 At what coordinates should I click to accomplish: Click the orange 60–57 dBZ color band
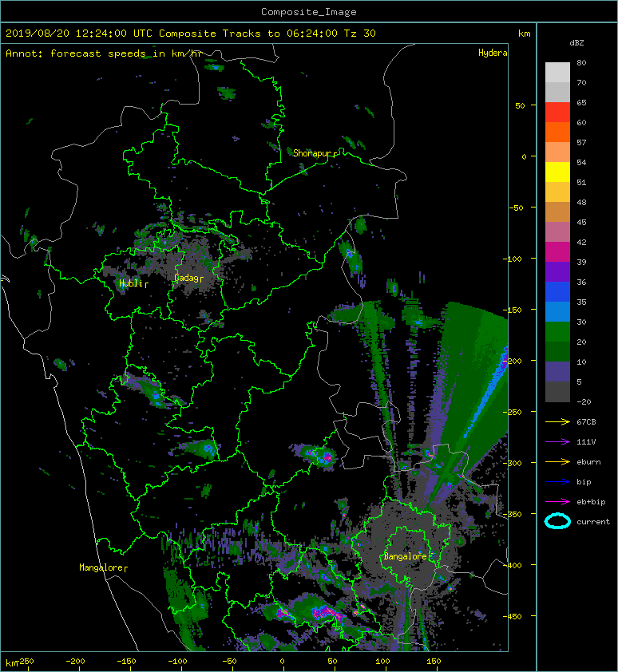click(557, 132)
